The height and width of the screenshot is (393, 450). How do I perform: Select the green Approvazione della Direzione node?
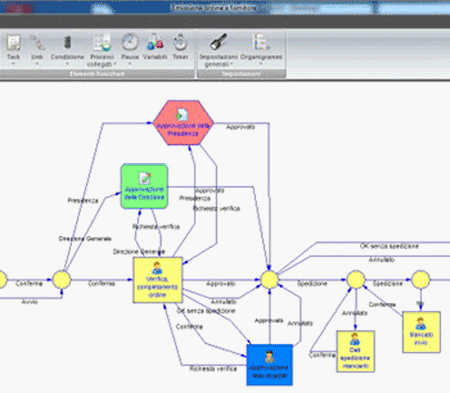coord(144,186)
